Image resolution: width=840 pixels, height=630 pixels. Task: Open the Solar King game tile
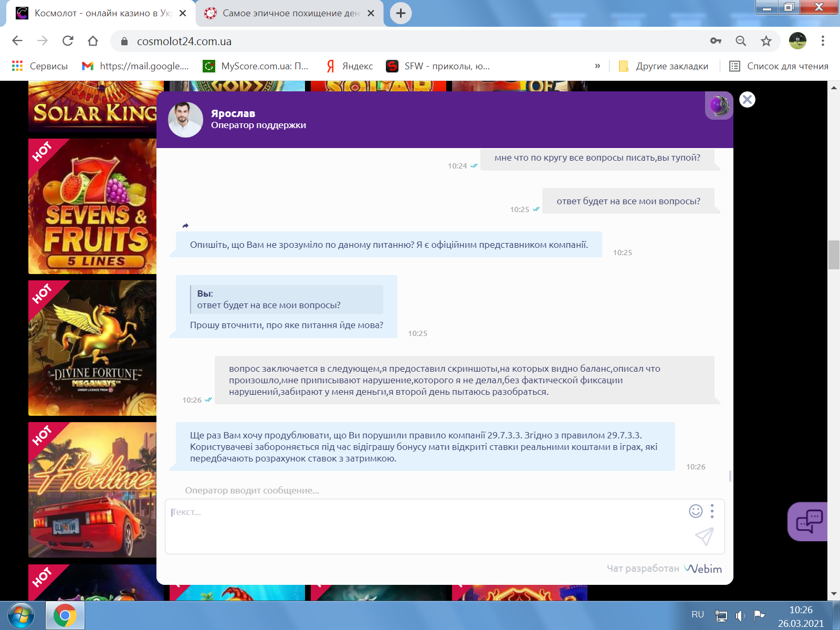[92, 107]
